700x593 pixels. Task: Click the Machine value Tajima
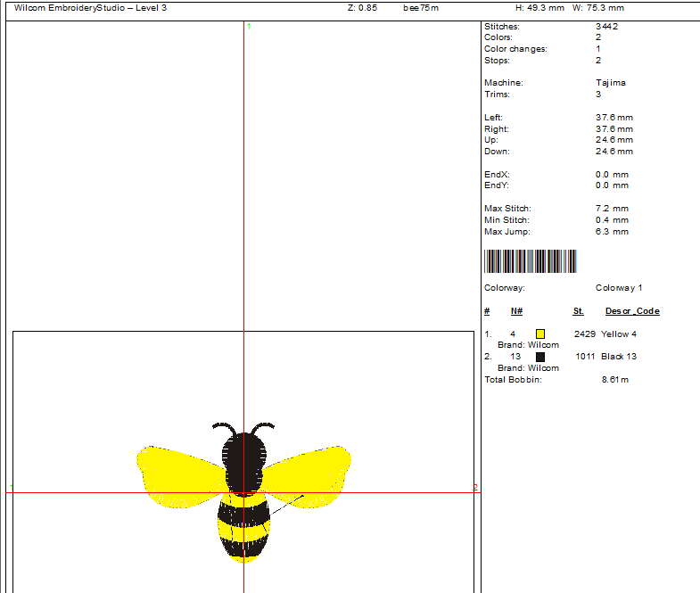point(611,83)
